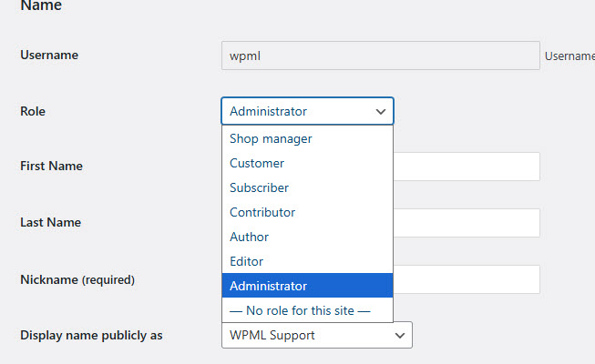595x364 pixels.
Task: Click the Role field label
Action: coord(33,111)
